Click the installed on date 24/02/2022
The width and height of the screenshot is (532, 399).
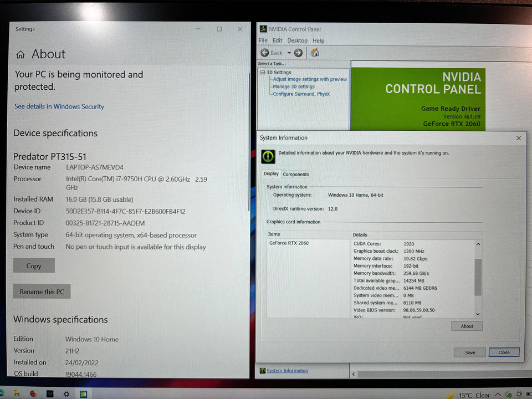point(82,362)
